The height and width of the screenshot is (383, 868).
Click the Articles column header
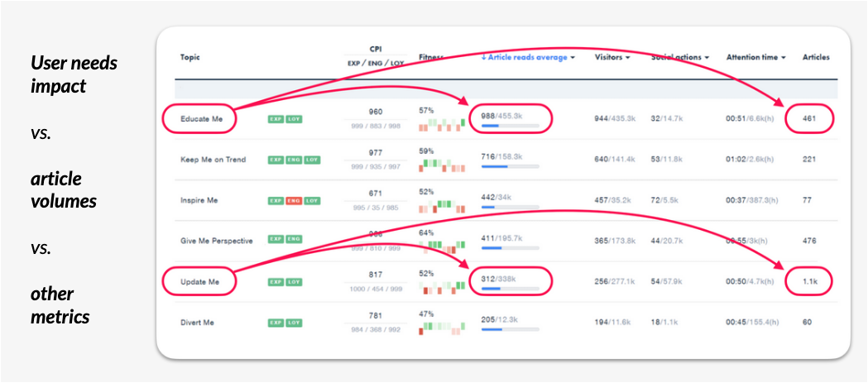click(x=815, y=57)
